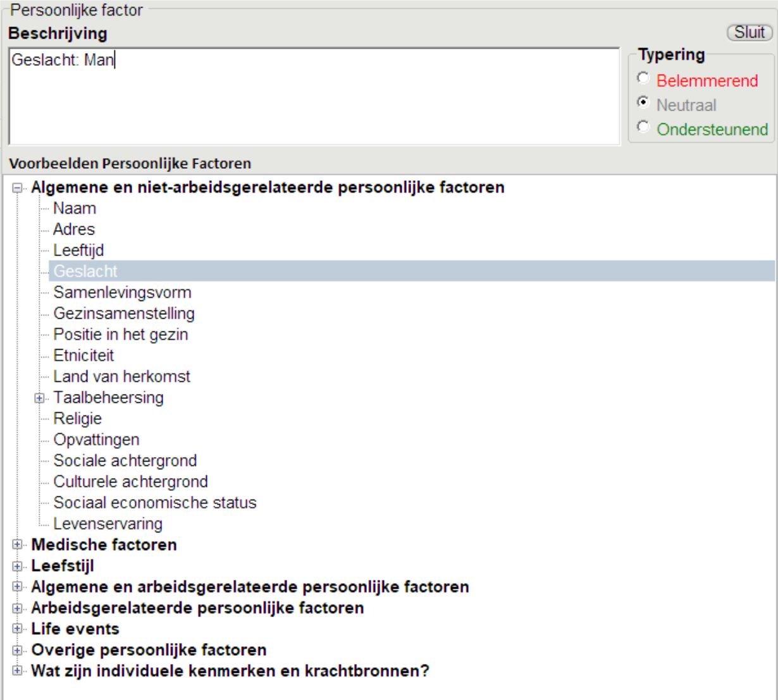
Task: Pick Land van herkomst item
Action: tap(121, 376)
